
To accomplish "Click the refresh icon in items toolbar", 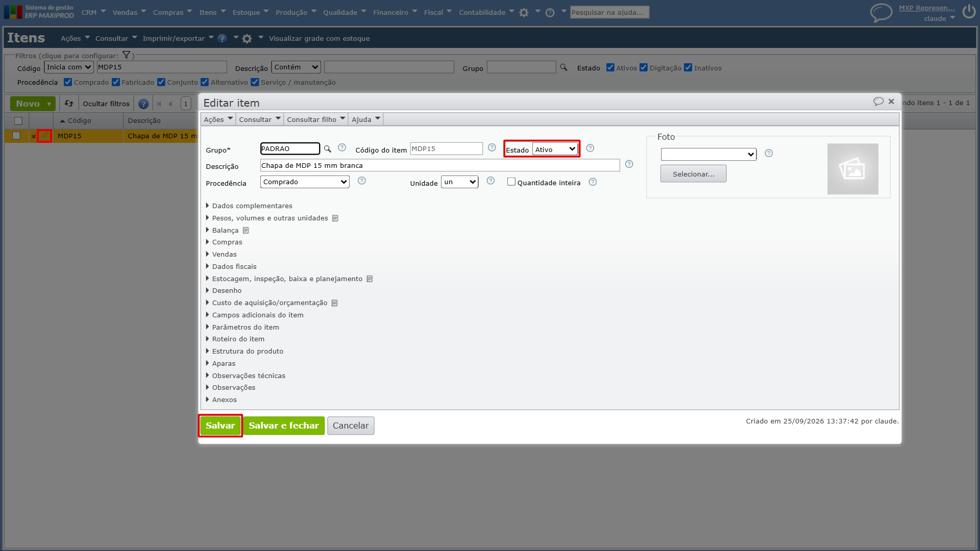I will (69, 104).
